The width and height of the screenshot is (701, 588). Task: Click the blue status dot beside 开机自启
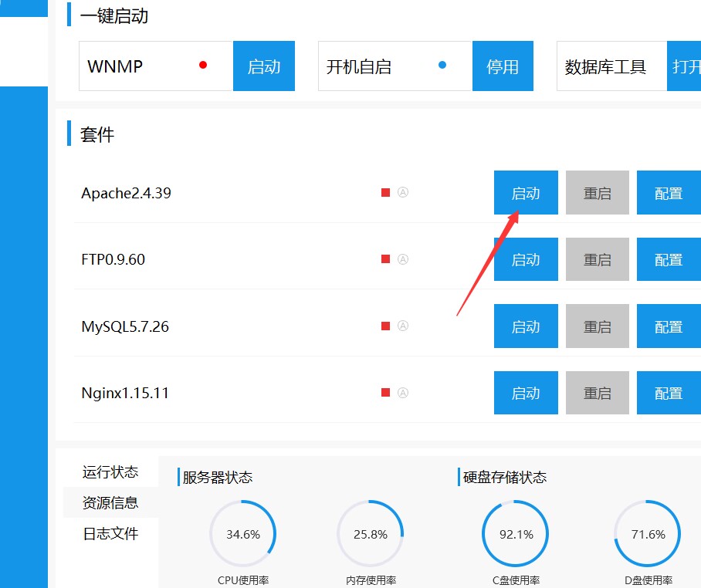(x=442, y=66)
